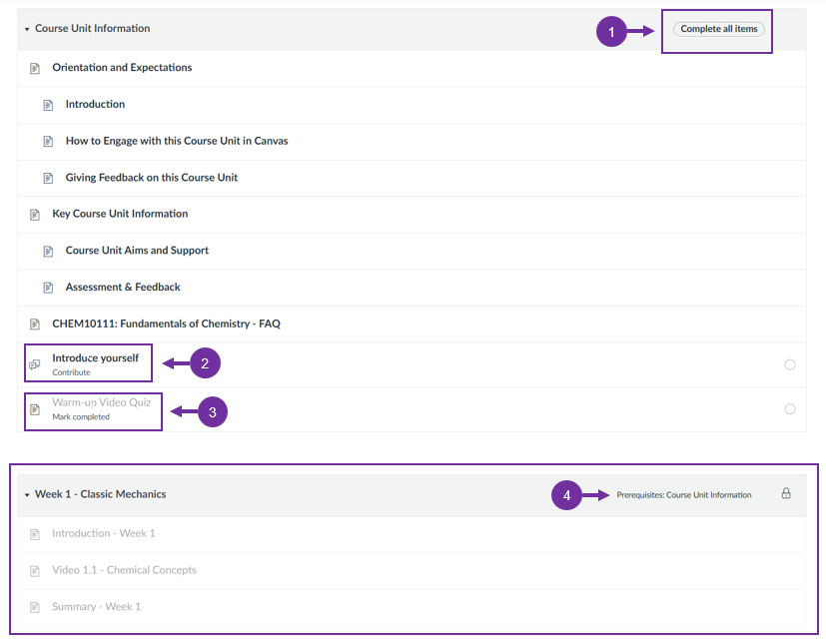Open Course Unit Aims and Support page
The width and height of the screenshot is (826, 644).
(x=137, y=251)
